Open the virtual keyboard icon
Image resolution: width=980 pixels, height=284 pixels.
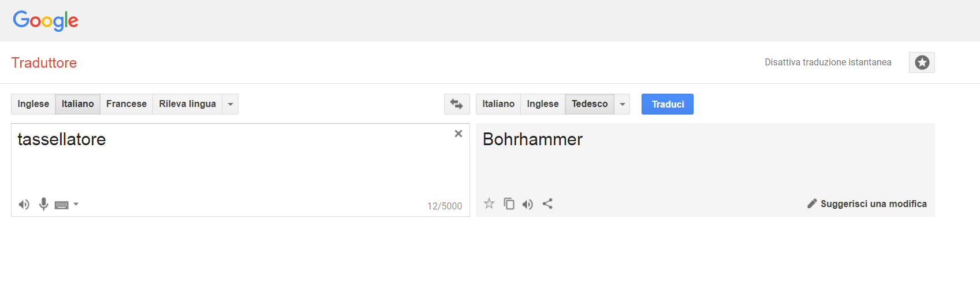(x=62, y=205)
